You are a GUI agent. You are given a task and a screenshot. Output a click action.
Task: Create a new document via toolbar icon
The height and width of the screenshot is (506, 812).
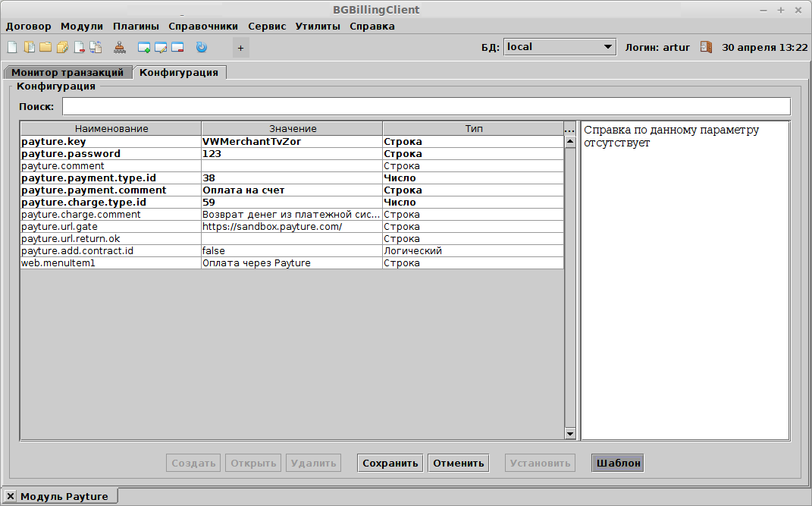coord(12,46)
